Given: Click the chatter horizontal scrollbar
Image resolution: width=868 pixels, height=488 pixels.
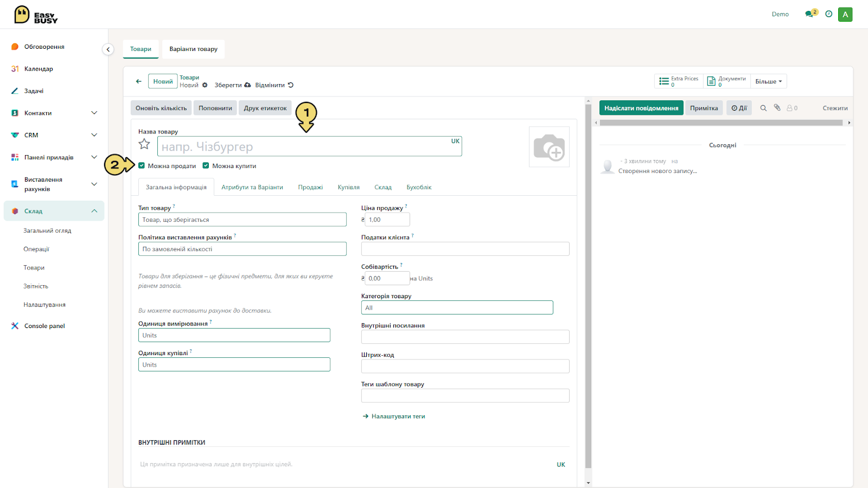Looking at the screenshot, I should [721, 123].
